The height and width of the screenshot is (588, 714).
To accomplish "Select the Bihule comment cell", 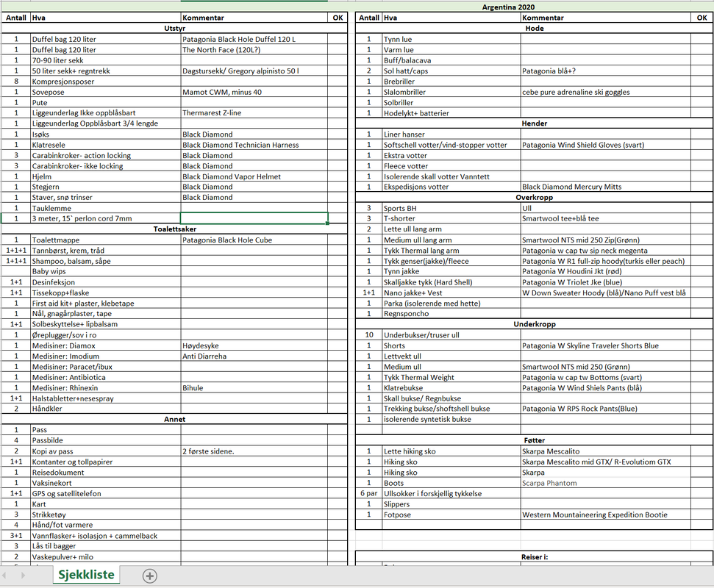I will tap(254, 388).
